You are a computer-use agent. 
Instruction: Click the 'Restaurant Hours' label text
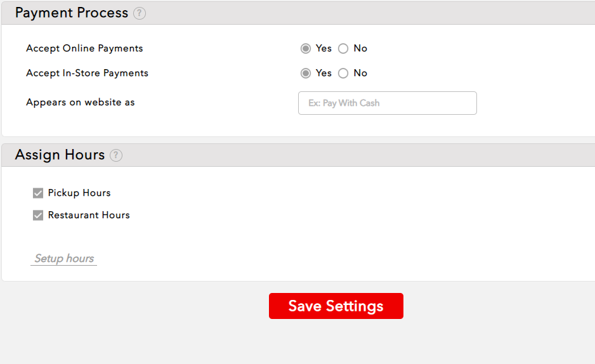pos(89,216)
